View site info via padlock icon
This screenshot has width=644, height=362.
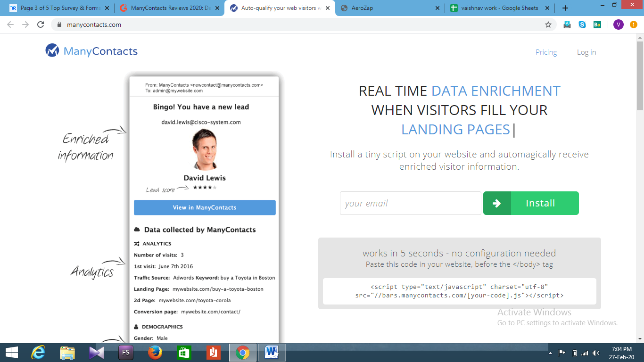tap(59, 25)
